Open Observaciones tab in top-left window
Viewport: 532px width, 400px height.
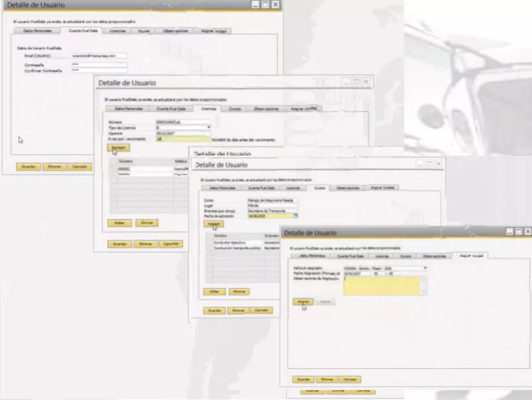(x=175, y=30)
